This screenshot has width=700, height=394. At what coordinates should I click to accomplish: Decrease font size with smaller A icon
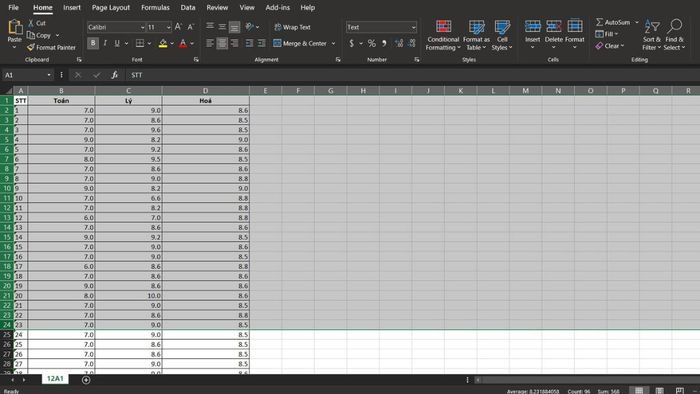click(191, 27)
